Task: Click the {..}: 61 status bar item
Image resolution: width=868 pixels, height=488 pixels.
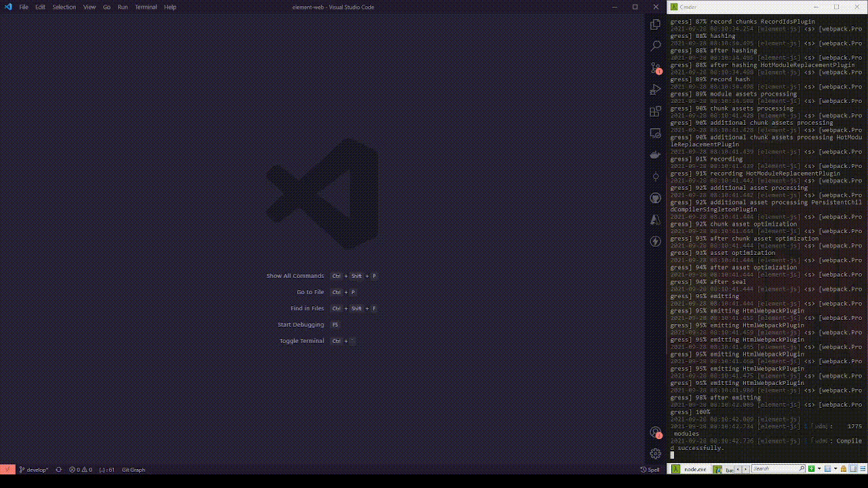Action: 106,469
